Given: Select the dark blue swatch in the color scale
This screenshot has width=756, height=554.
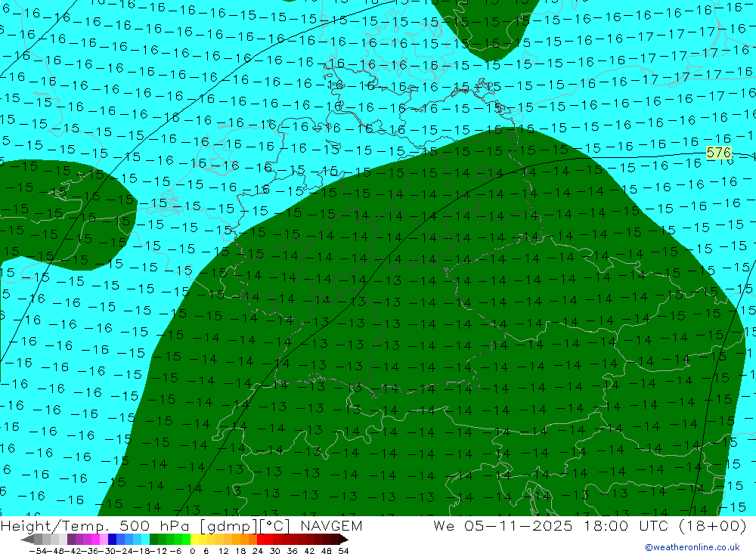Looking at the screenshot, I should tap(112, 540).
